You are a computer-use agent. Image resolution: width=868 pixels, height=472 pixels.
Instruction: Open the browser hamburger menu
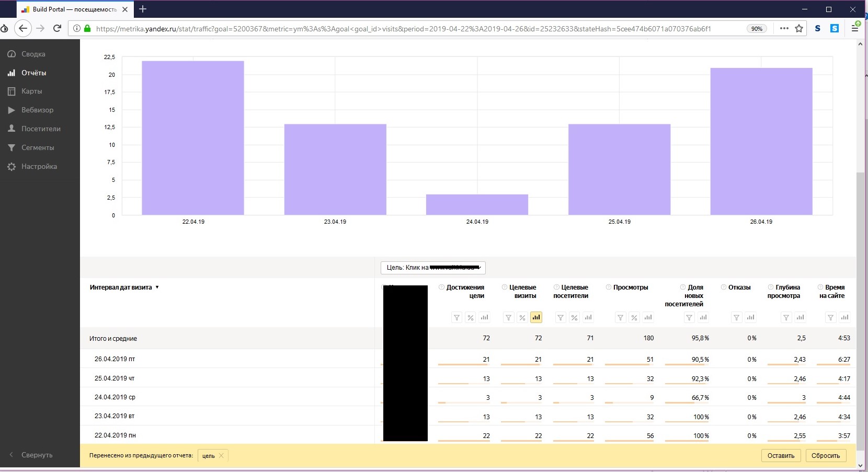click(855, 29)
